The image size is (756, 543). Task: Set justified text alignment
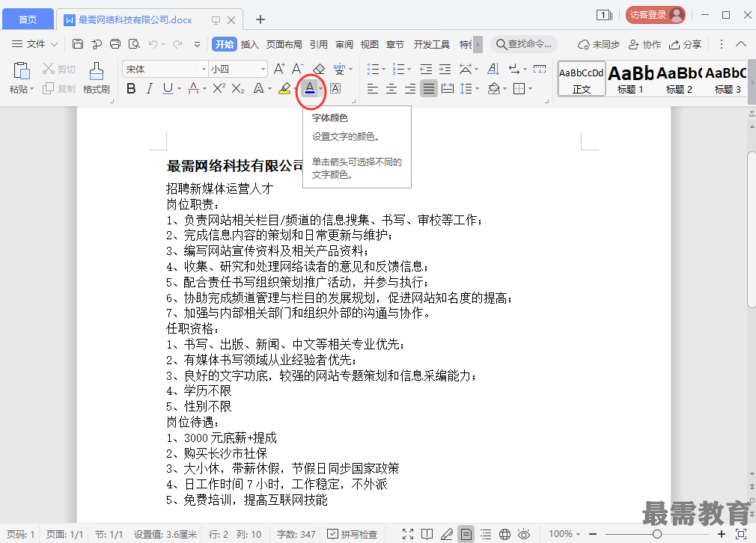429,88
